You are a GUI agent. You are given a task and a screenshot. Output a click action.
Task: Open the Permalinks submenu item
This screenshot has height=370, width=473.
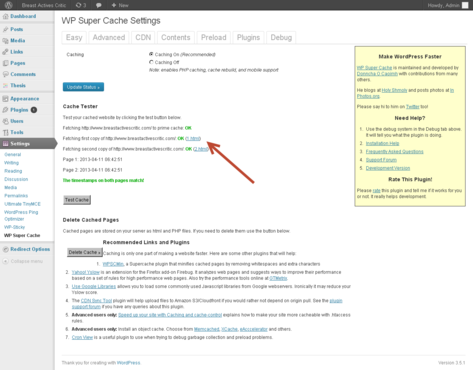(16, 196)
